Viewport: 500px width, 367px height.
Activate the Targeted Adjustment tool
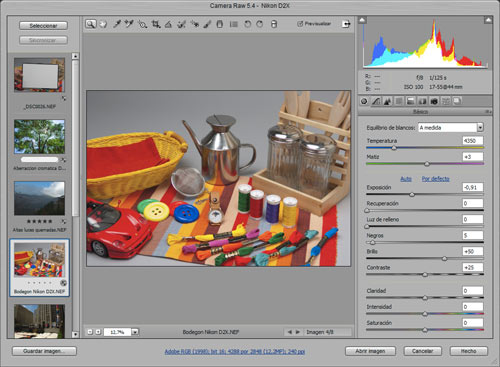click(x=142, y=24)
